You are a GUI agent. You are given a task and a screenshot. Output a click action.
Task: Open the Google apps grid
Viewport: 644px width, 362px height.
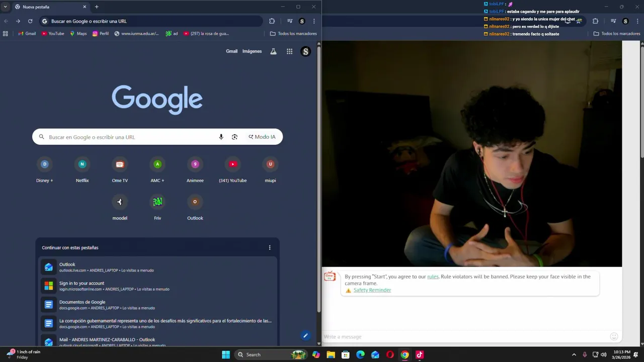[x=289, y=51]
